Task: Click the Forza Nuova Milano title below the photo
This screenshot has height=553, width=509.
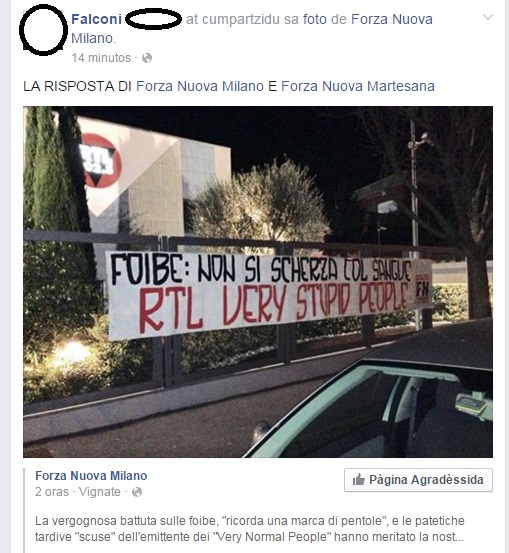Action: [x=91, y=476]
